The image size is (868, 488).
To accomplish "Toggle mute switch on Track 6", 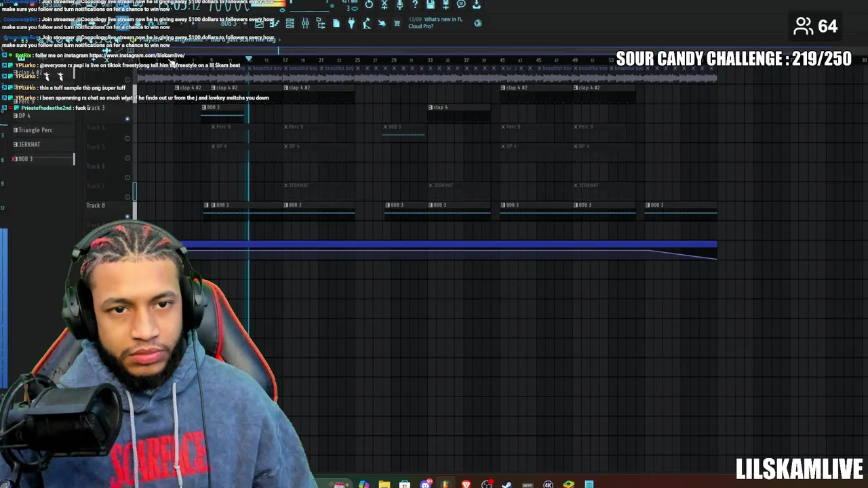I will click(127, 178).
